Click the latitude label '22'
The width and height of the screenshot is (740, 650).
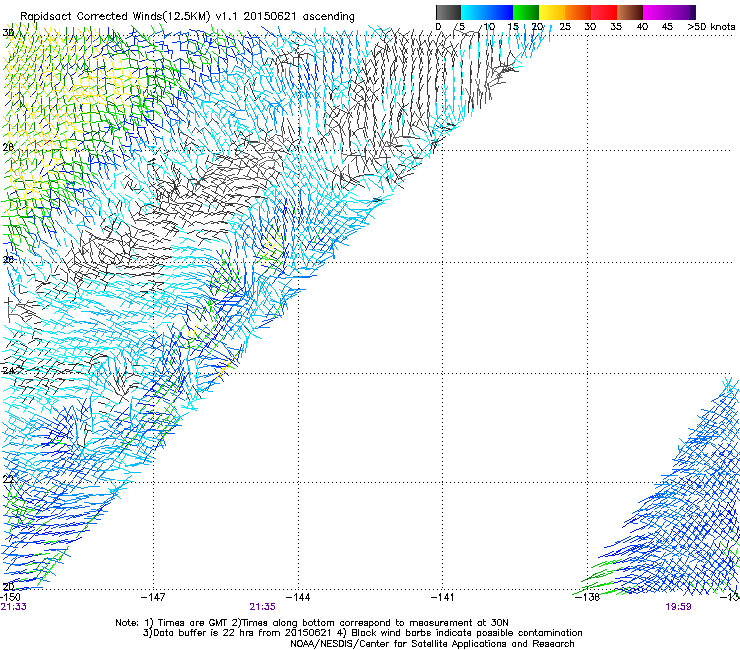(x=8, y=480)
